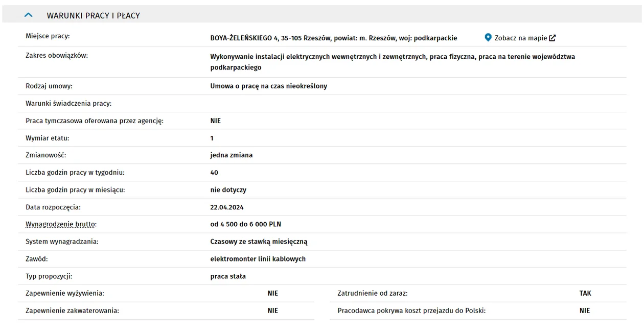The width and height of the screenshot is (644, 333).
Task: Click the Praca tymczasowa oferowana przez agencję label
Action: (95, 121)
